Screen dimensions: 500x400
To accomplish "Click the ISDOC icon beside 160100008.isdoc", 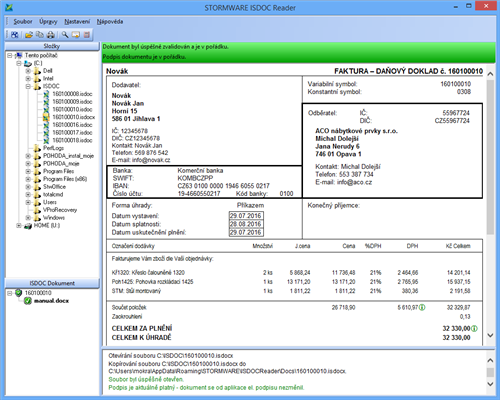I will point(46,94).
